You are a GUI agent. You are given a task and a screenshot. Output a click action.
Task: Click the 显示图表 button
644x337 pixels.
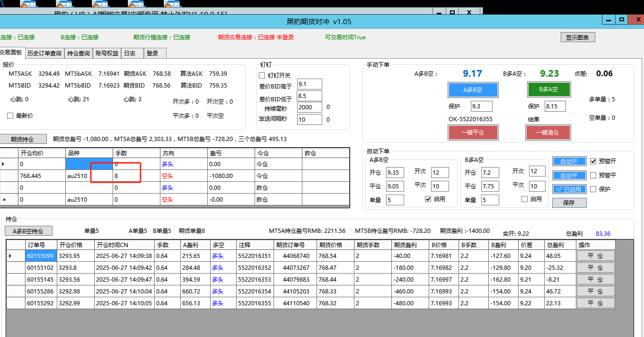[x=577, y=37]
